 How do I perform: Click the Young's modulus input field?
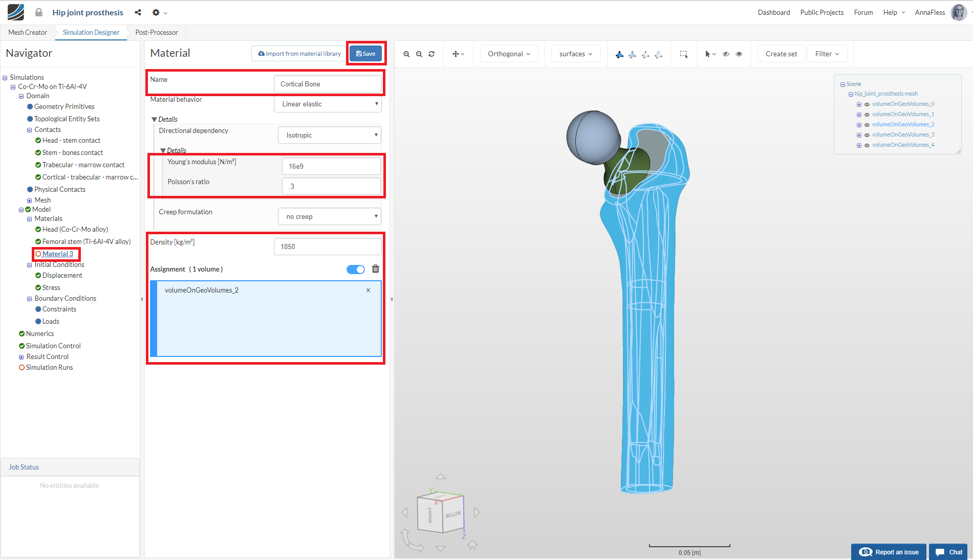tap(331, 167)
